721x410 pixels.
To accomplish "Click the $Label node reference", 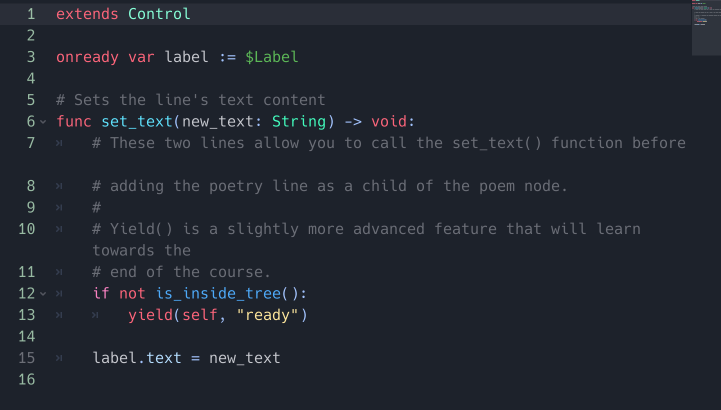I will pos(271,57).
